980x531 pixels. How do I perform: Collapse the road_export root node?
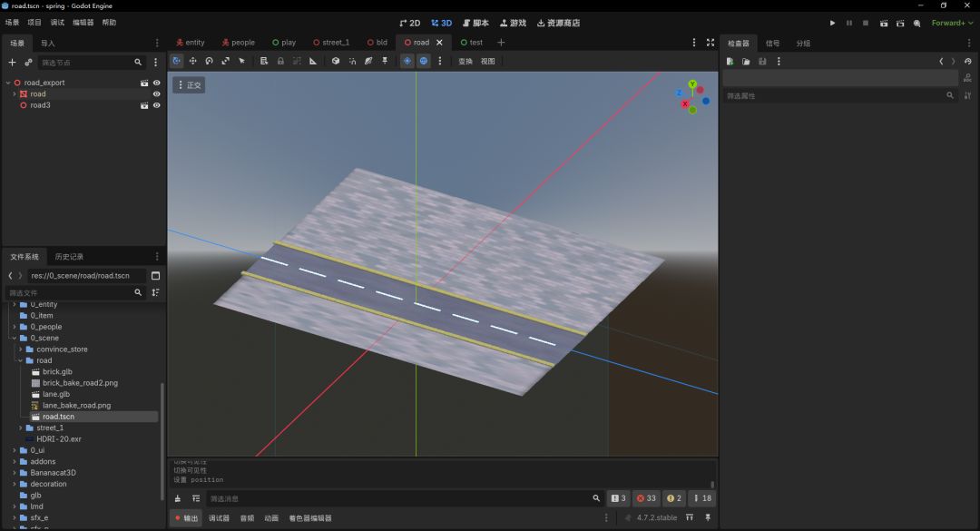(8, 83)
